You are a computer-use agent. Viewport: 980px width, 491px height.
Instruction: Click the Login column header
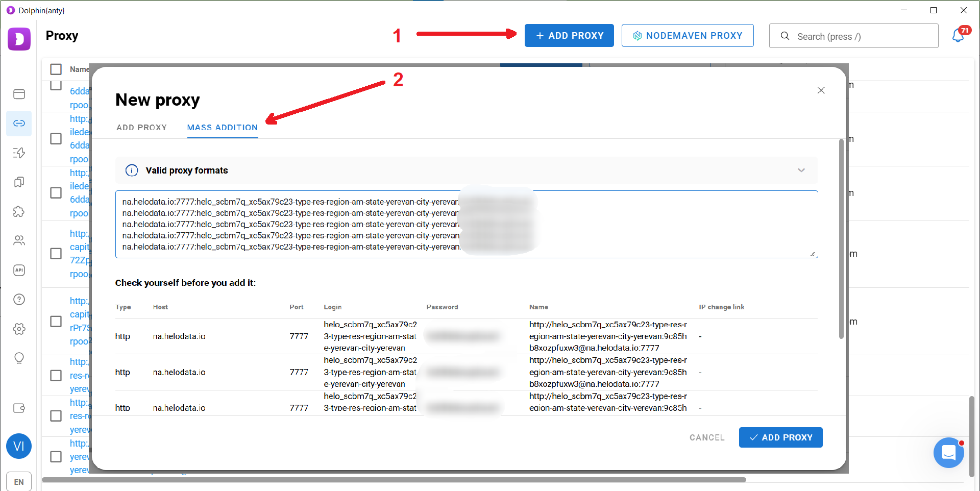coord(332,307)
